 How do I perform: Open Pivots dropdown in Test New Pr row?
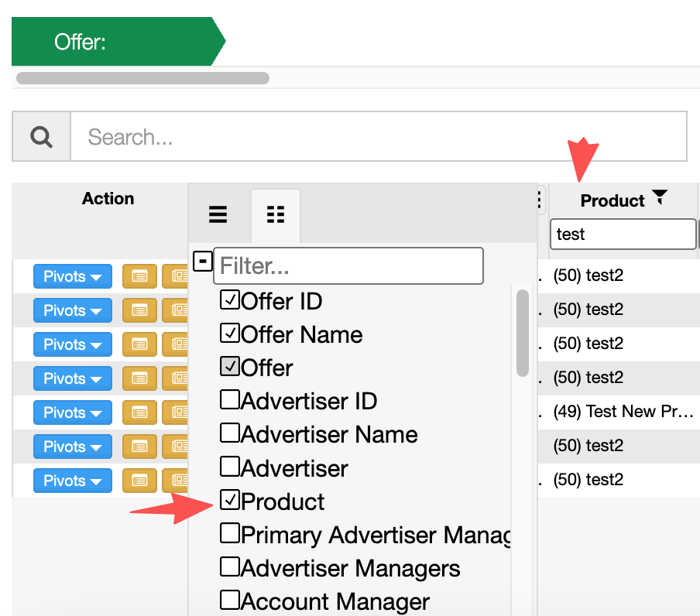pyautogui.click(x=72, y=412)
